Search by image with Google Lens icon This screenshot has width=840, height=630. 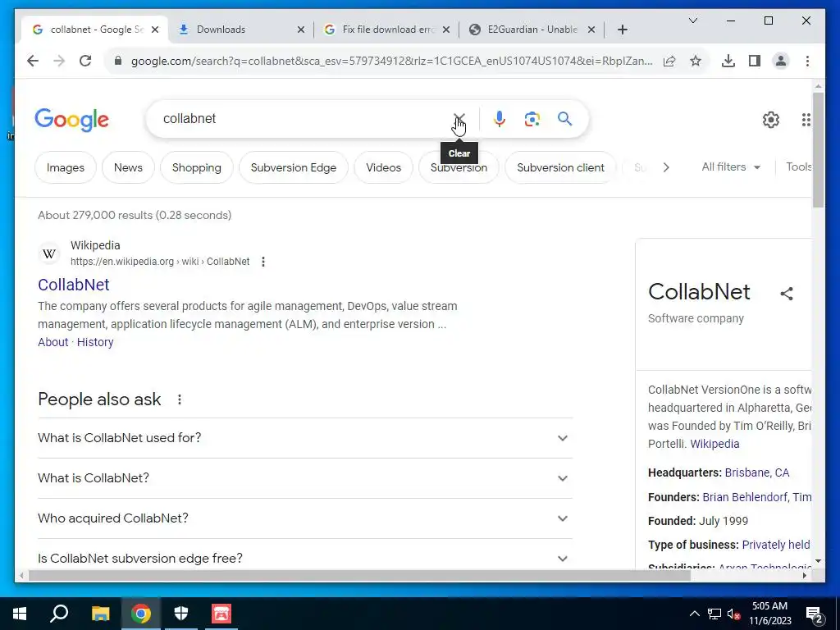[532, 119]
